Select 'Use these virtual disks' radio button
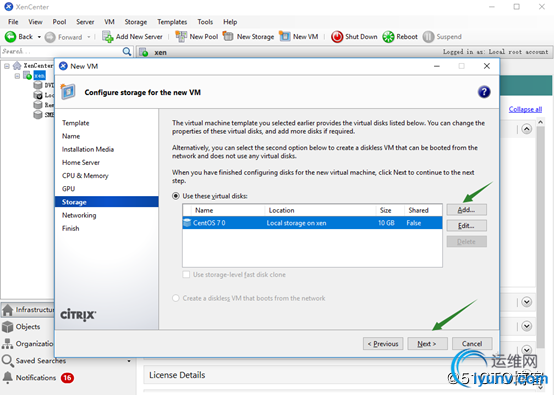Screen dimensions: 554x395 coord(176,196)
